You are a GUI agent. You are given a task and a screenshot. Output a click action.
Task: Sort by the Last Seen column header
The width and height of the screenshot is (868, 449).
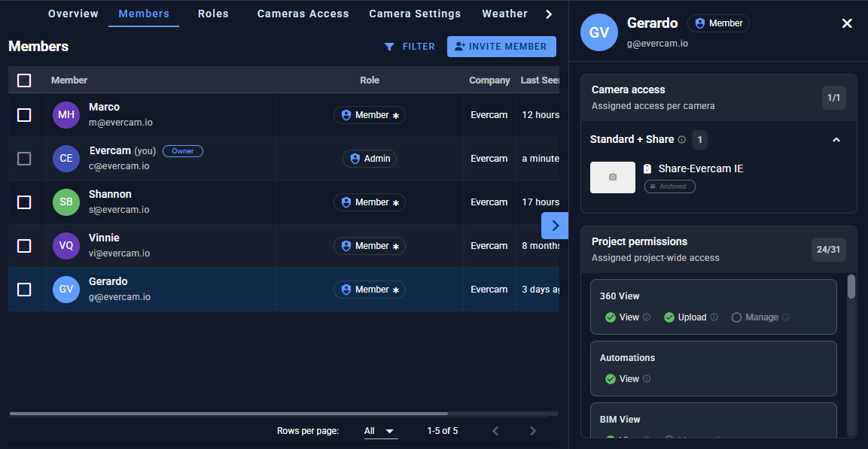540,80
